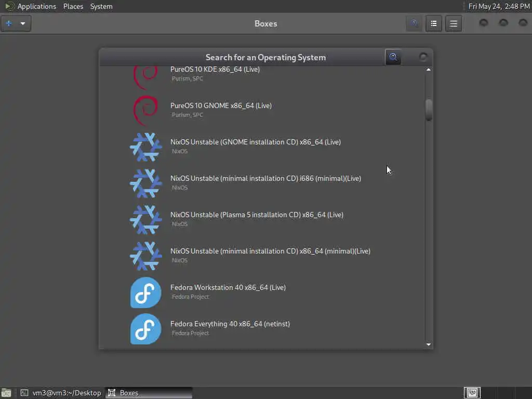Open the Places menu

click(73, 6)
